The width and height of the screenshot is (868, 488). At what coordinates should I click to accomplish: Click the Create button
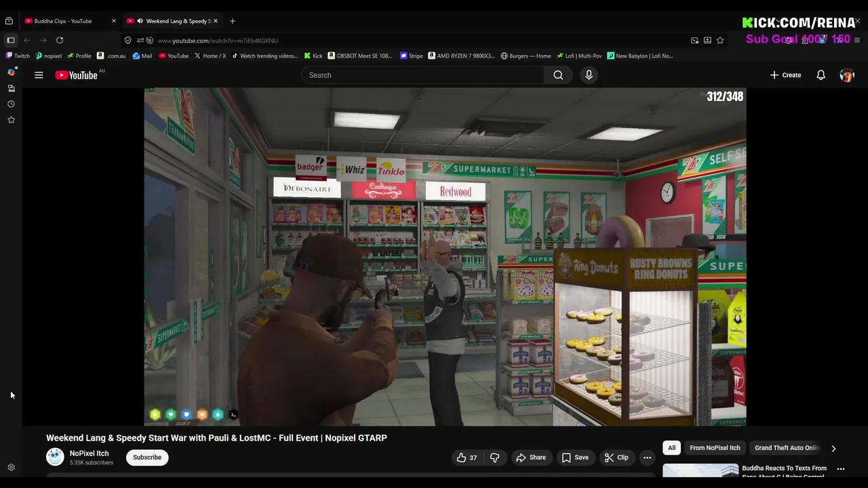(x=785, y=75)
